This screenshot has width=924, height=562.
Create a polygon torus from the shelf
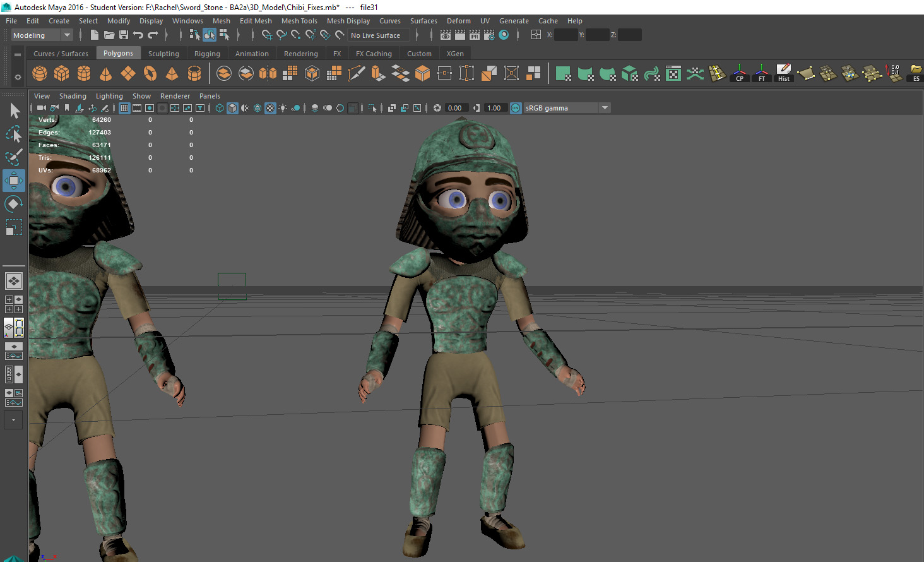click(150, 73)
